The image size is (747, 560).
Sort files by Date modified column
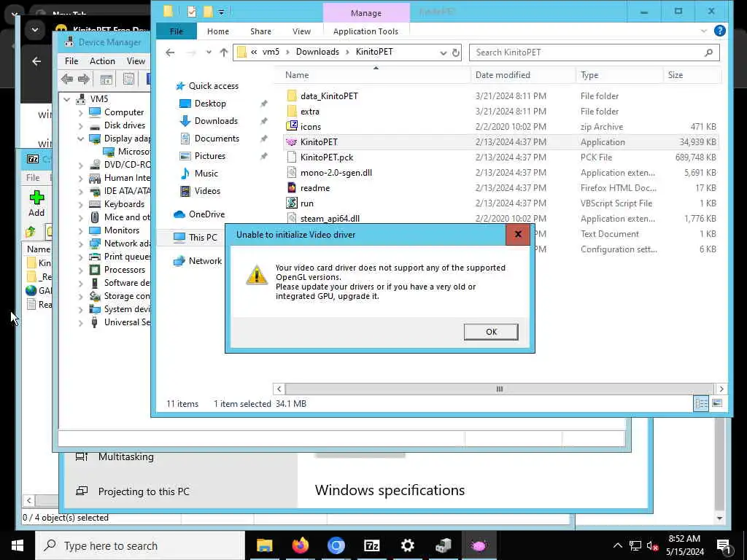(x=503, y=75)
